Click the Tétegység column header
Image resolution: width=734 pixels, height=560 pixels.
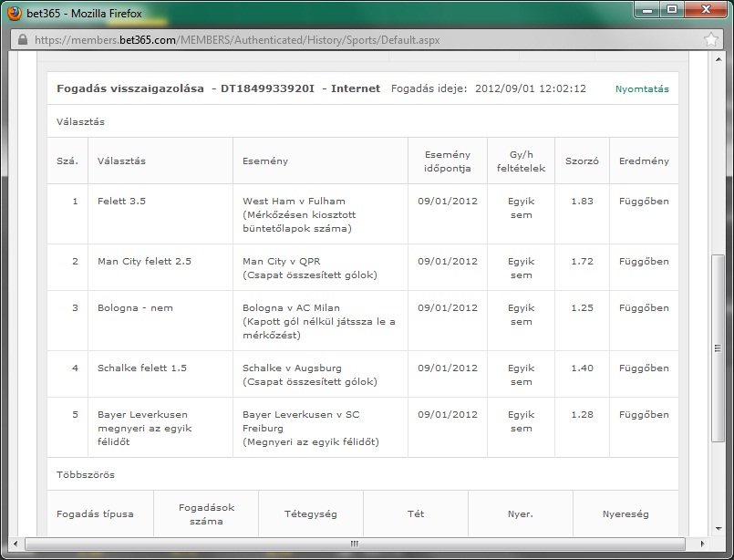[x=310, y=514]
